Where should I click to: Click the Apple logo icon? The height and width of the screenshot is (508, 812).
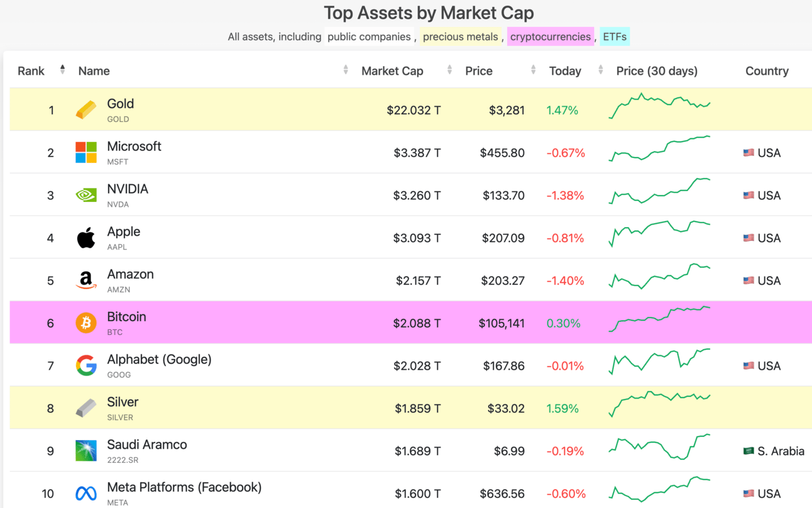coord(86,238)
